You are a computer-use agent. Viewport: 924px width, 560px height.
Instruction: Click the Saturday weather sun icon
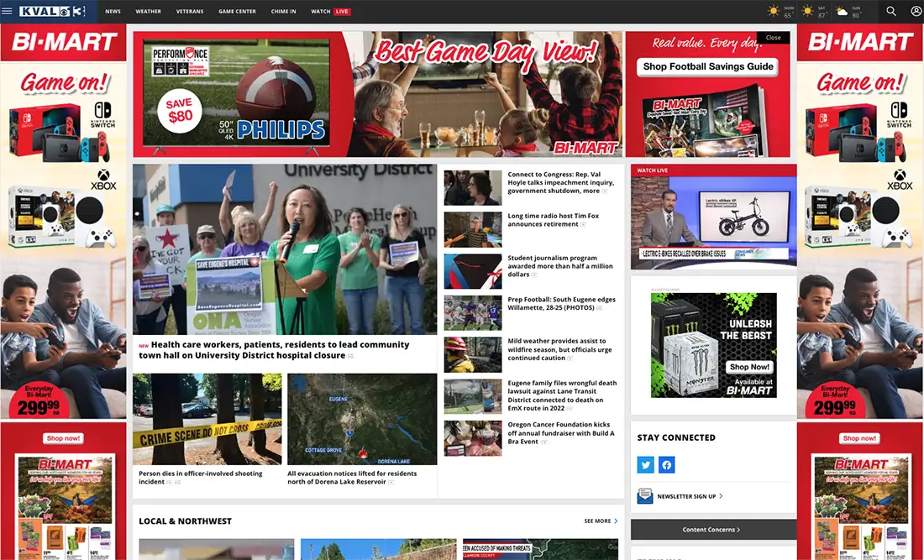pos(807,11)
